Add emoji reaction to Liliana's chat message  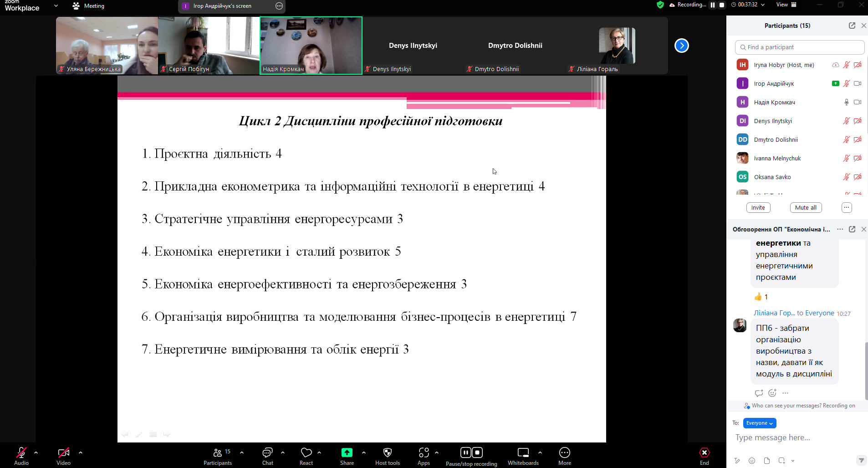(x=772, y=393)
